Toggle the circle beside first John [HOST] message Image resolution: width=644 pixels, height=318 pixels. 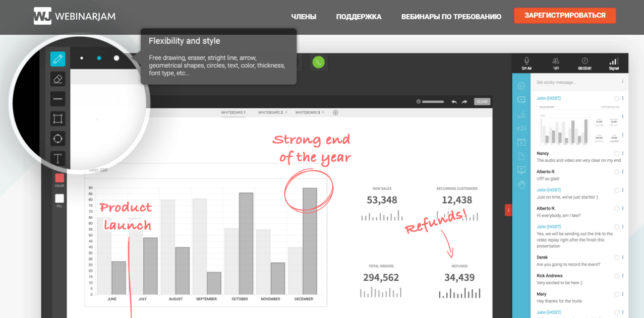click(x=617, y=98)
